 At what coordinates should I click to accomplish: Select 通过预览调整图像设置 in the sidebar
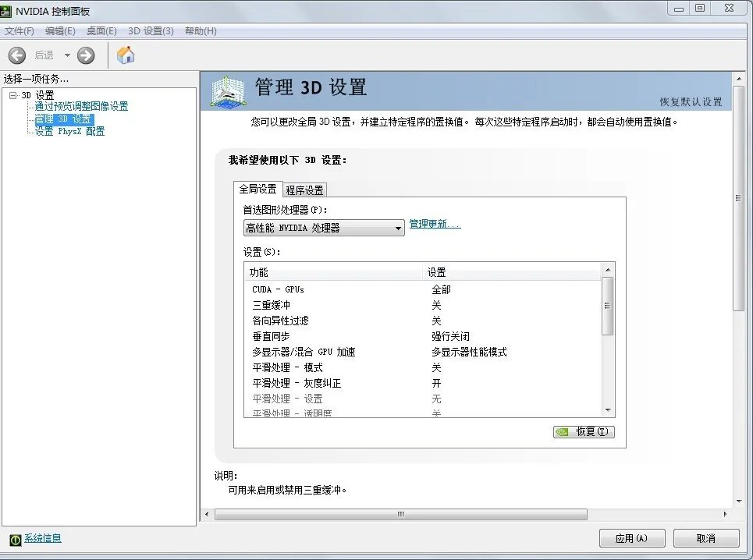click(x=83, y=106)
